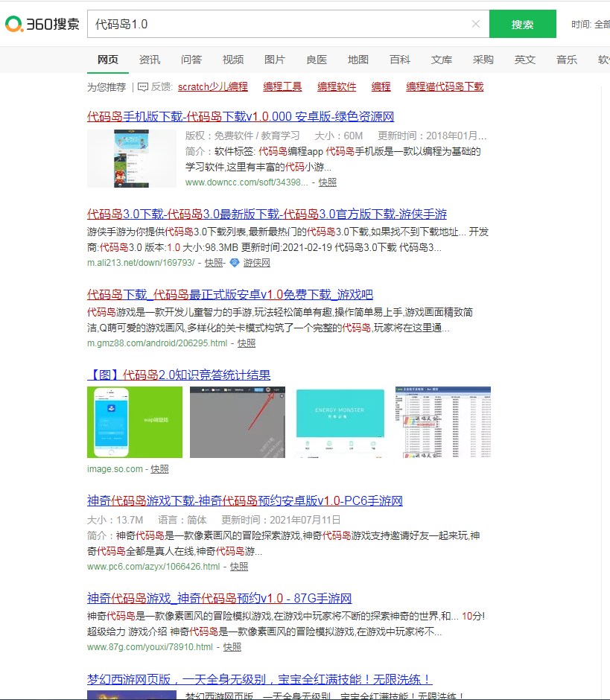This screenshot has height=700, width=610.
Task: Open result 神奇代码岛游戏下载 PC6手游网
Action: pos(245,500)
